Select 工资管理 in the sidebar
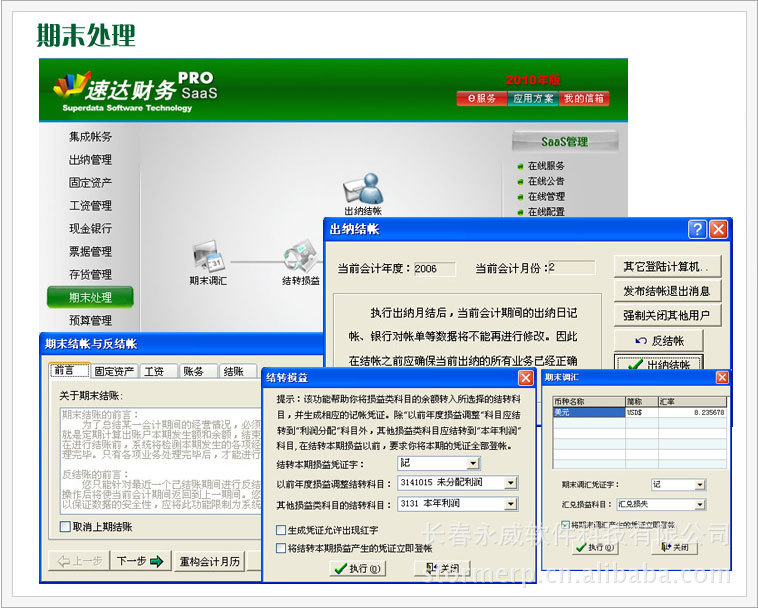 point(90,205)
